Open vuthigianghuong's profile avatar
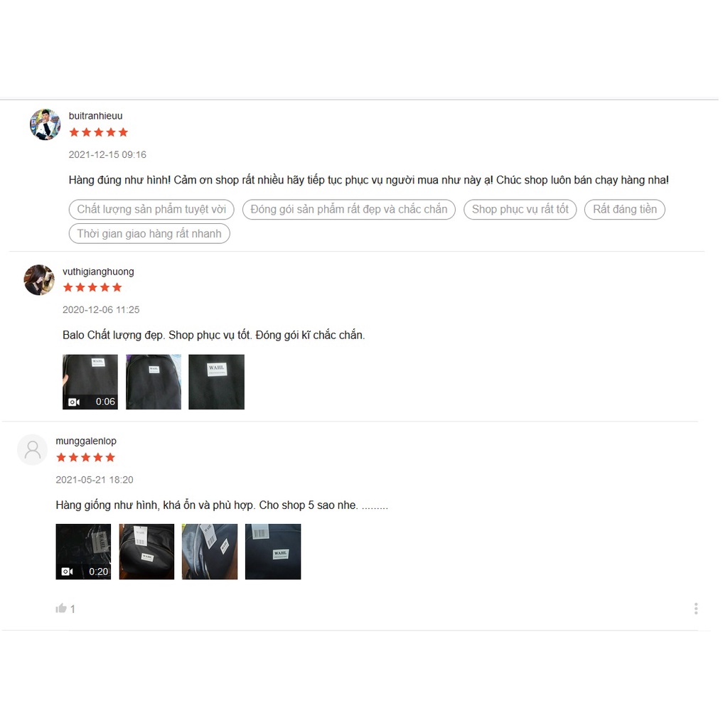728x728 pixels. [x=39, y=280]
